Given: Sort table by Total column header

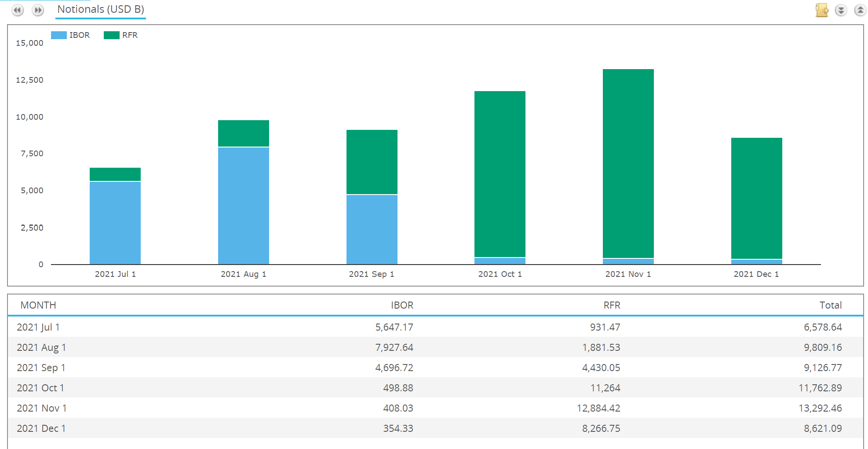Looking at the screenshot, I should point(830,305).
